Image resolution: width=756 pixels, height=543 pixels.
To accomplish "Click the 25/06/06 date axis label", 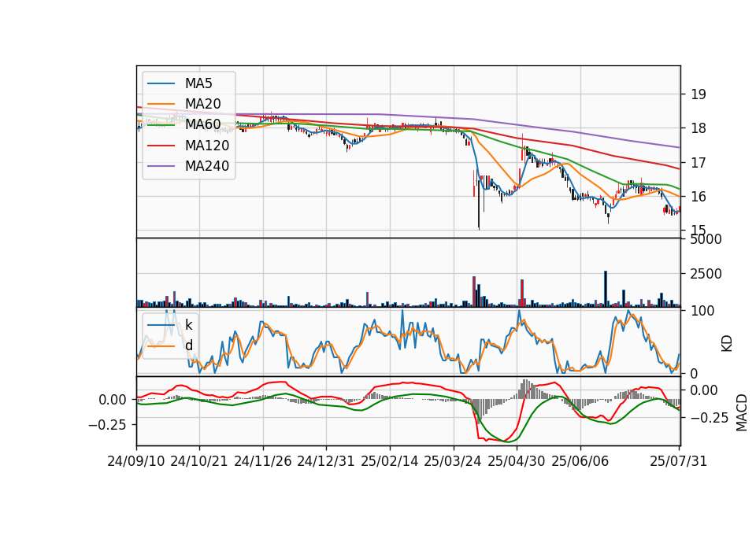I will [580, 461].
